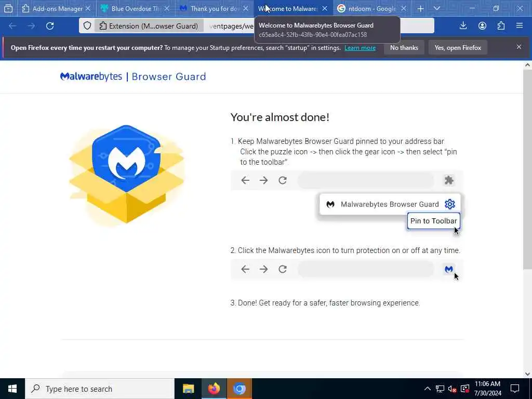Screen dimensions: 532x399
Task: Click the "You're almost done!" heading
Action: pos(280,117)
